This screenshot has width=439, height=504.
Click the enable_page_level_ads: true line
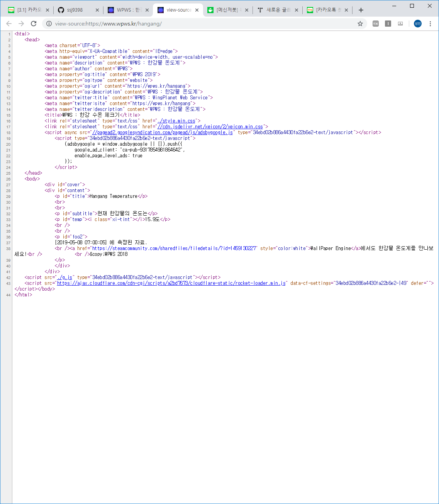point(108,156)
